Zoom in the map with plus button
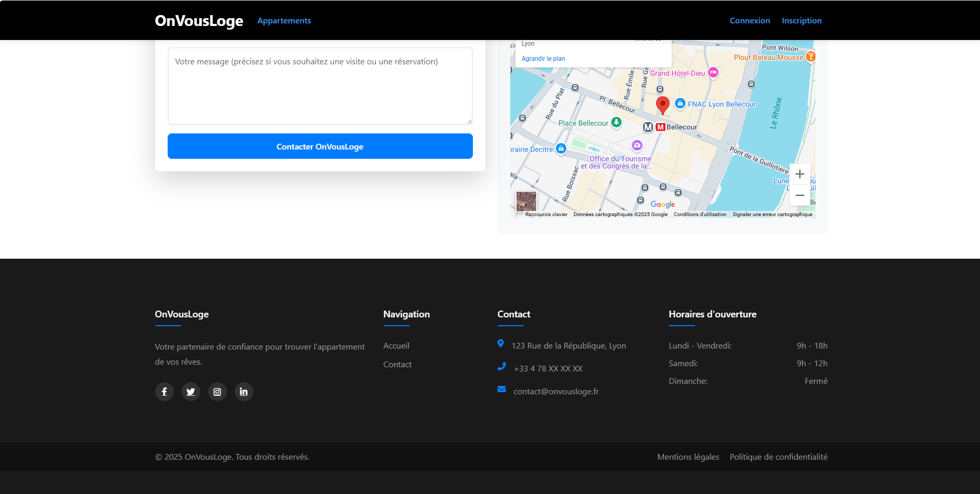 coord(799,174)
